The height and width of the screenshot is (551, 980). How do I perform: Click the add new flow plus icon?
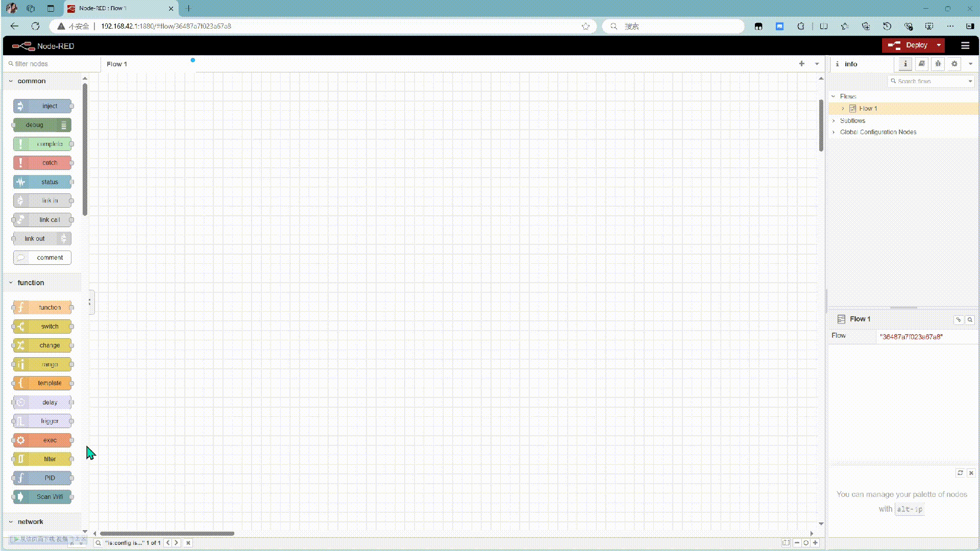[x=801, y=64]
